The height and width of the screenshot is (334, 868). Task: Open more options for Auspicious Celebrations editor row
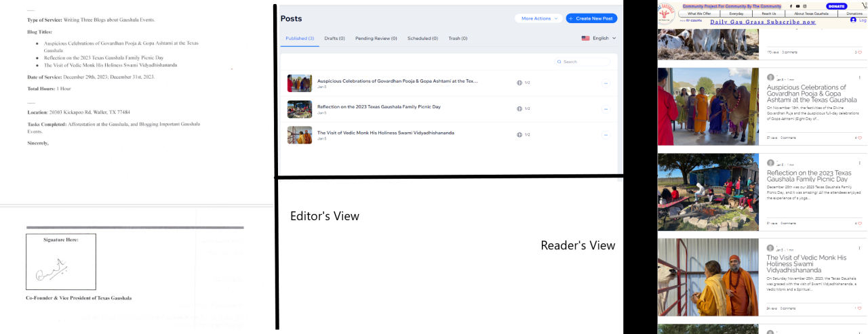click(x=606, y=83)
